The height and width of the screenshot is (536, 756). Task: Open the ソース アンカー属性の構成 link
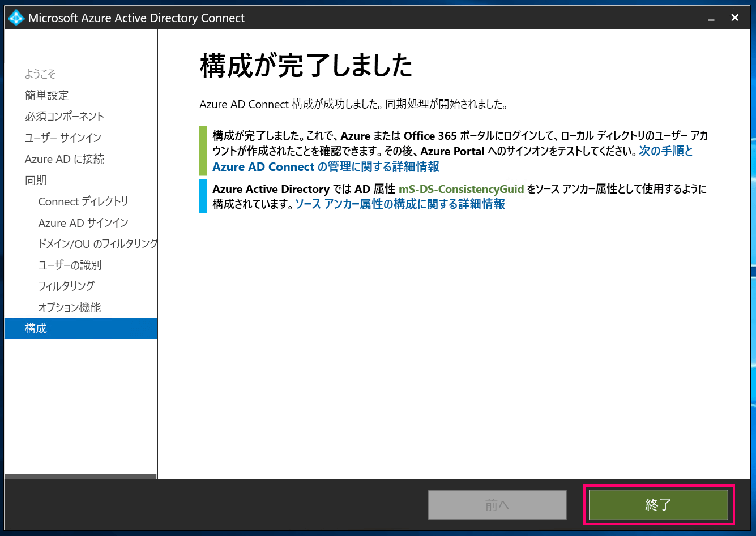click(400, 204)
